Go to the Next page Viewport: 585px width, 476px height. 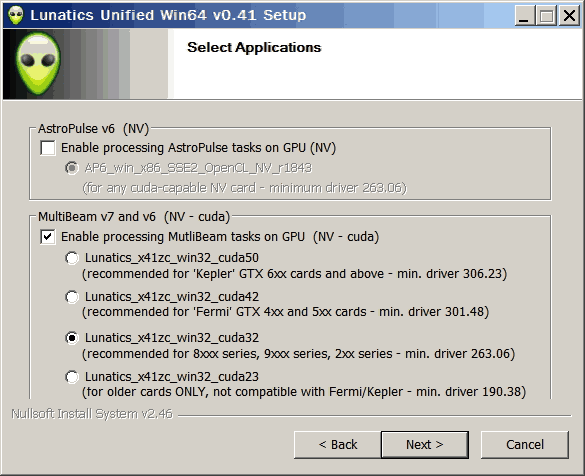point(425,445)
